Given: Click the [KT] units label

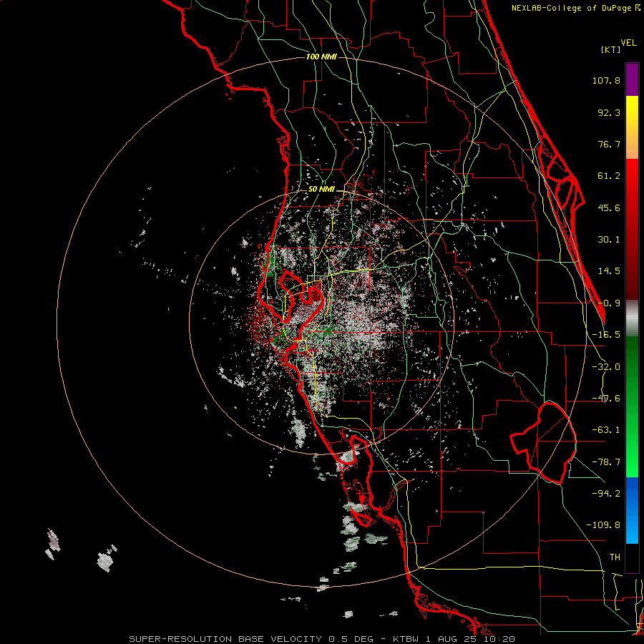Looking at the screenshot, I should pos(610,49).
